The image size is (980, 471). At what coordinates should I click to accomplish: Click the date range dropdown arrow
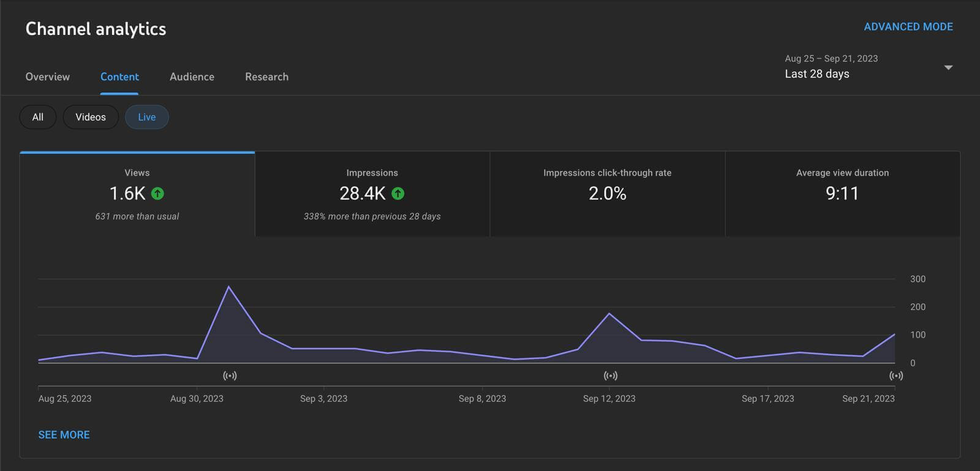948,67
